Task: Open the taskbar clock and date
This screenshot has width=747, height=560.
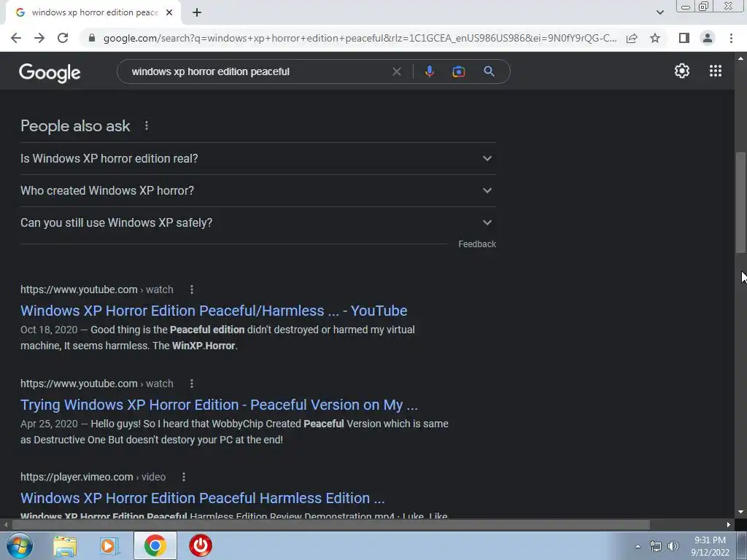Action: click(710, 546)
